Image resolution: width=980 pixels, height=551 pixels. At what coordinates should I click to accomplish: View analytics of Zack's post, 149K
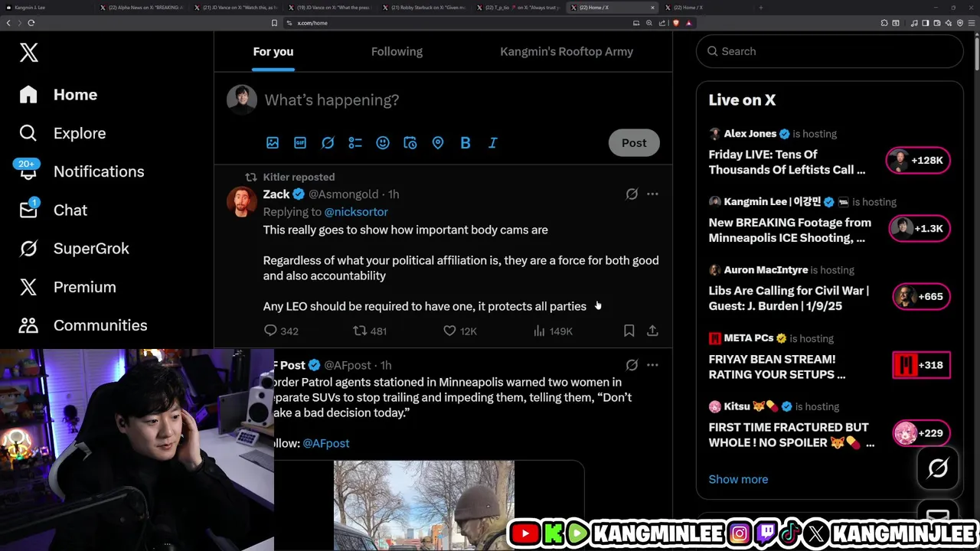pyautogui.click(x=553, y=331)
